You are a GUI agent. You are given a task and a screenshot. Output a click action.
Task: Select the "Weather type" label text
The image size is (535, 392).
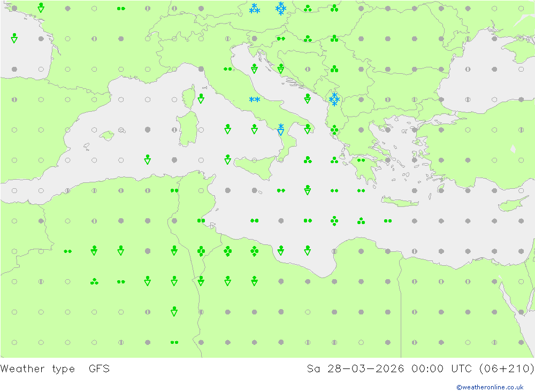37,369
